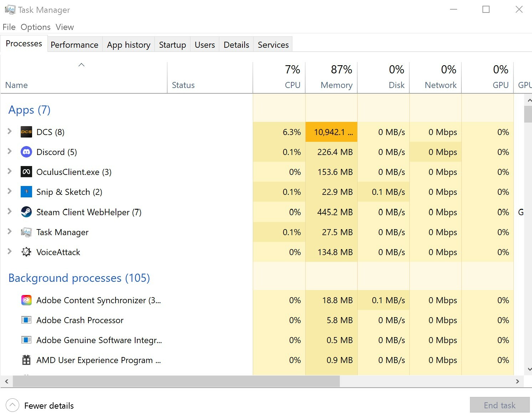Screen dimensions: 532x419
Task: Click the Snip & Sketch icon
Action: 26,192
